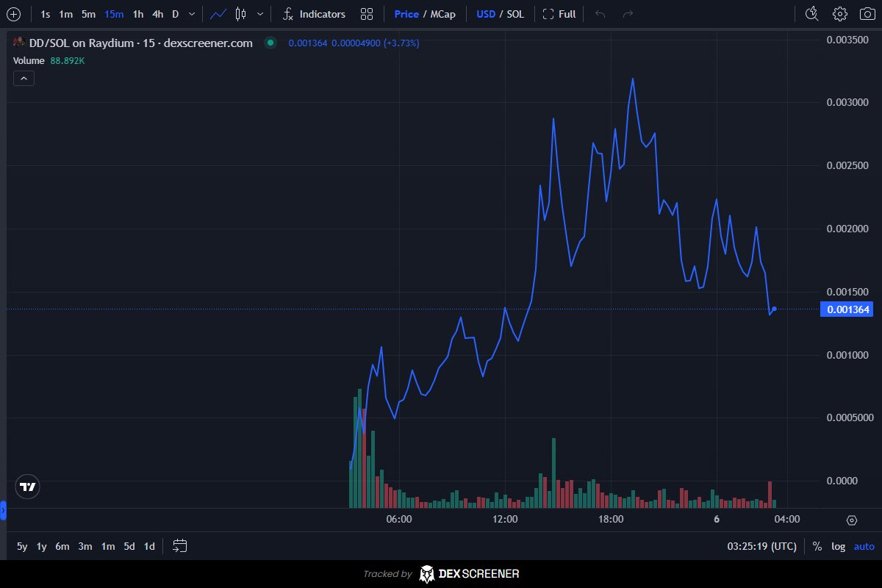Switch quote currency to SOL
Image resolution: width=882 pixels, height=588 pixels.
515,14
